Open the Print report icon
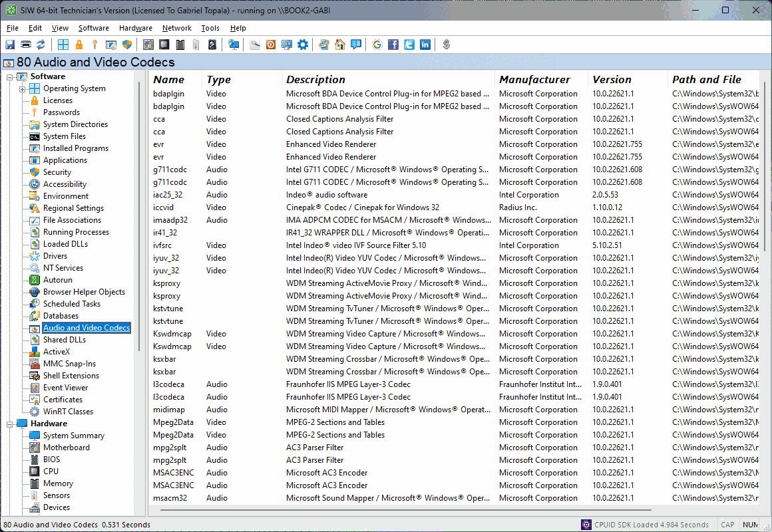Image resolution: width=772 pixels, height=532 pixels. point(25,45)
